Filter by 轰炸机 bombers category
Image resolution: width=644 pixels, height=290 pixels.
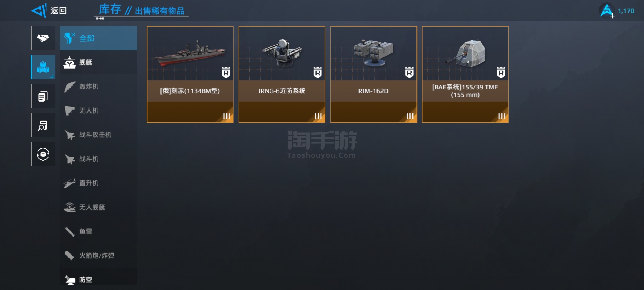click(98, 86)
